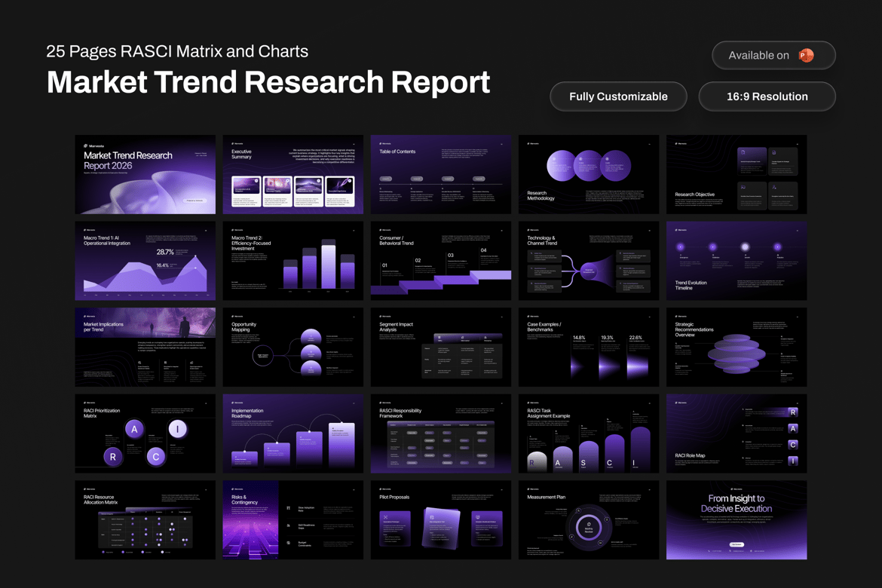This screenshot has height=588, width=882.
Task: Open the Table of Contents slide
Action: tap(441, 174)
